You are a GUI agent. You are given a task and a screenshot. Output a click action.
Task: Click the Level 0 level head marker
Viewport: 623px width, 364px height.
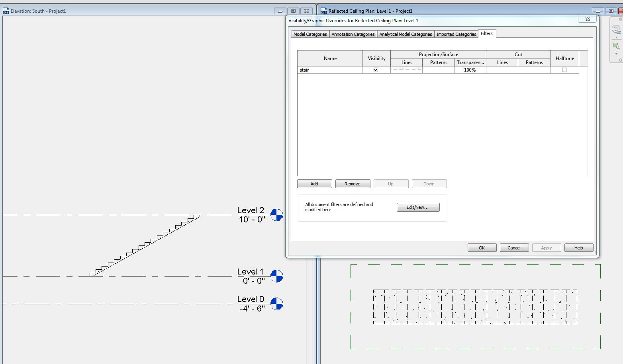point(276,304)
